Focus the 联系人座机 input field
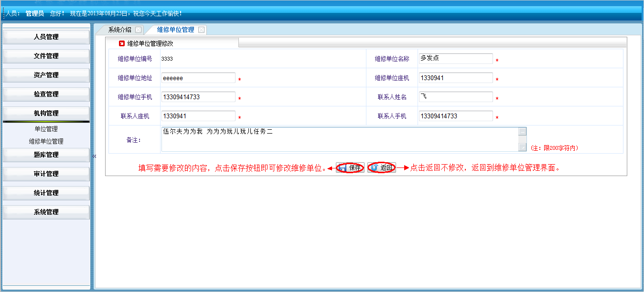Viewport: 644px width, 292px height. (198, 116)
